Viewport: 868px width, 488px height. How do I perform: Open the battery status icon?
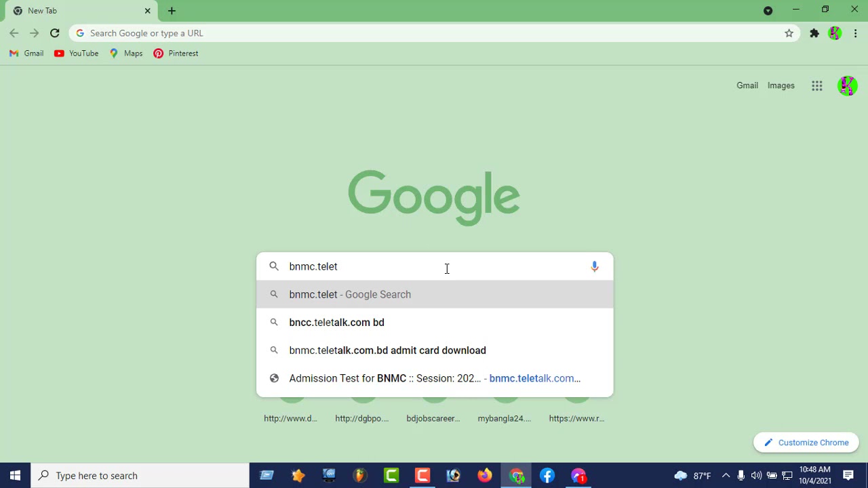[x=772, y=476]
